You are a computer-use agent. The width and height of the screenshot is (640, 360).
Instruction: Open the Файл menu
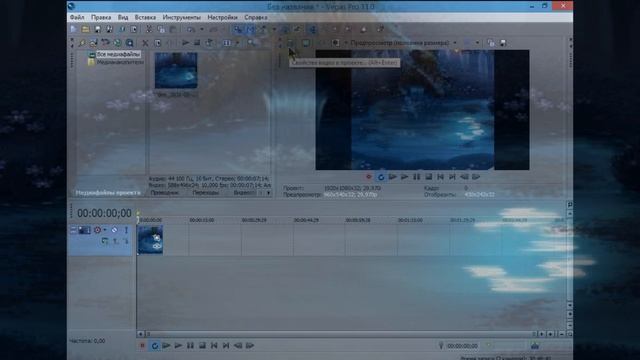coord(77,18)
